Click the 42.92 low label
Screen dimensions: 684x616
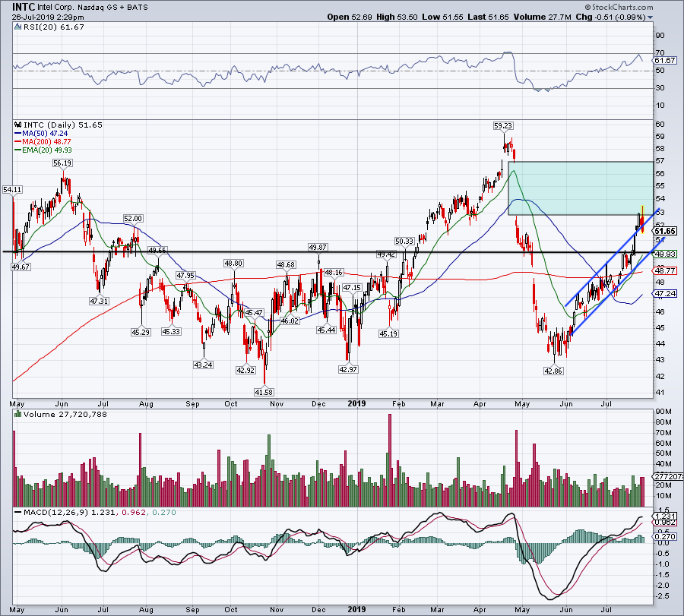245,370
